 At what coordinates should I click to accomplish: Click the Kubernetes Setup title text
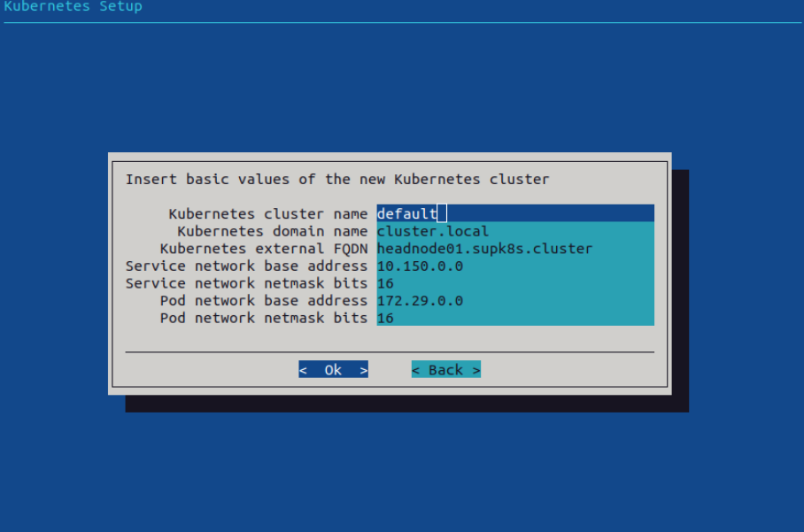(73, 7)
